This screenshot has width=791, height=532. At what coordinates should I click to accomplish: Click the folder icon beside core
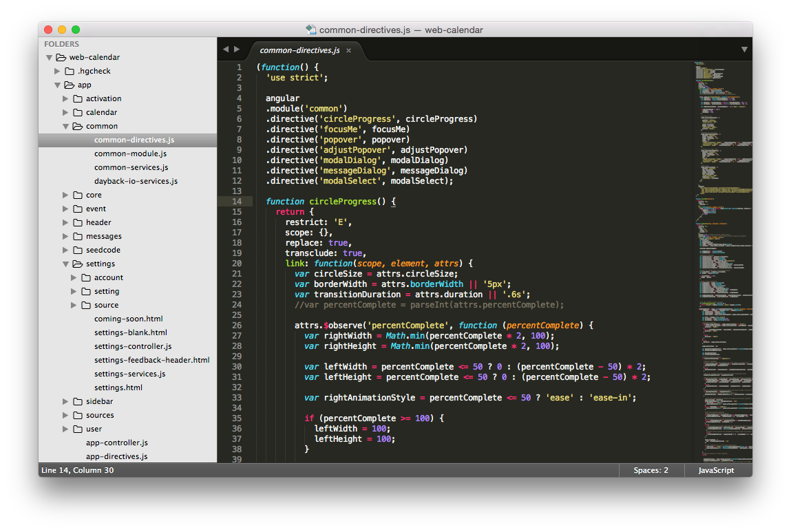pos(77,195)
